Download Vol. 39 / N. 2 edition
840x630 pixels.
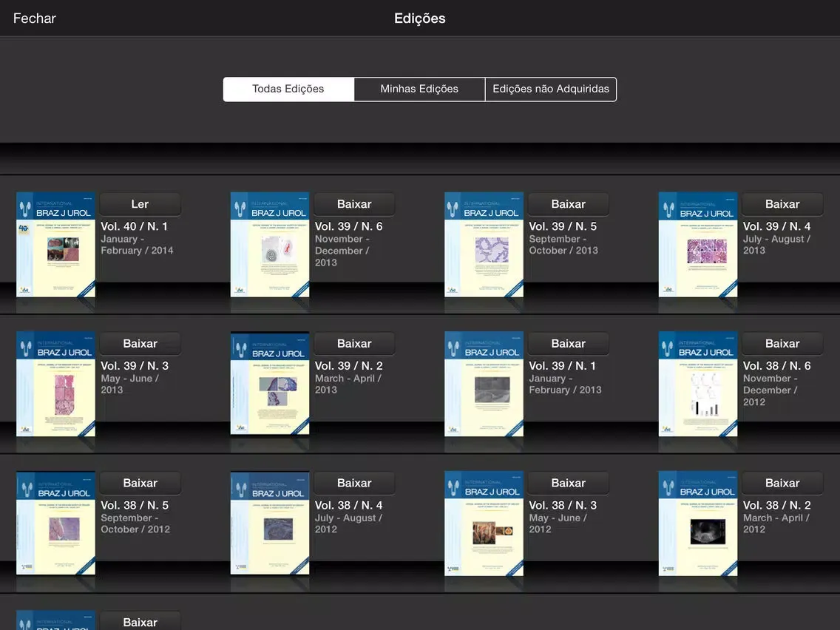pyautogui.click(x=355, y=343)
